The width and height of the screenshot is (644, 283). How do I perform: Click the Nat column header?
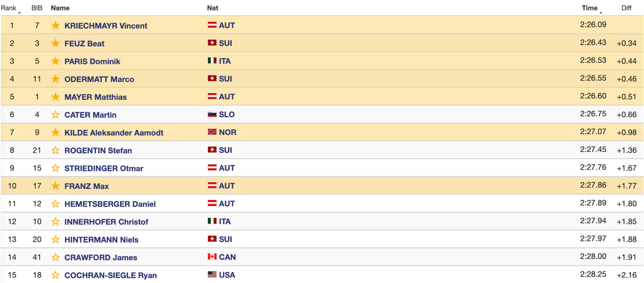213,8
